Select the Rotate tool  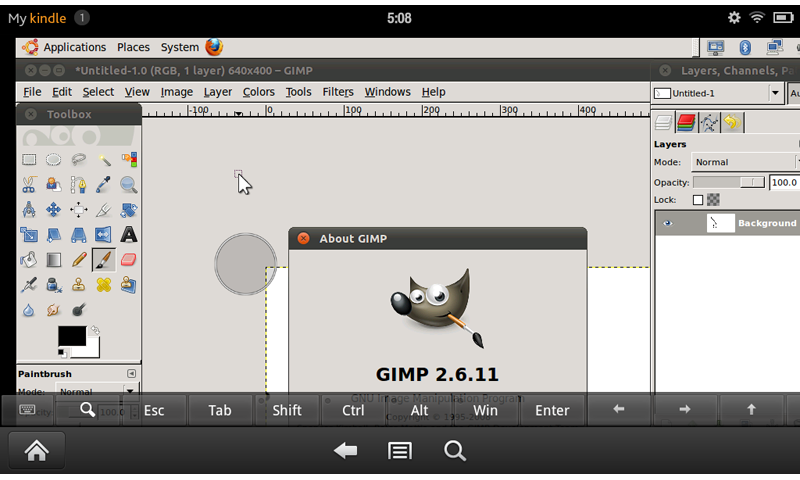(129, 210)
